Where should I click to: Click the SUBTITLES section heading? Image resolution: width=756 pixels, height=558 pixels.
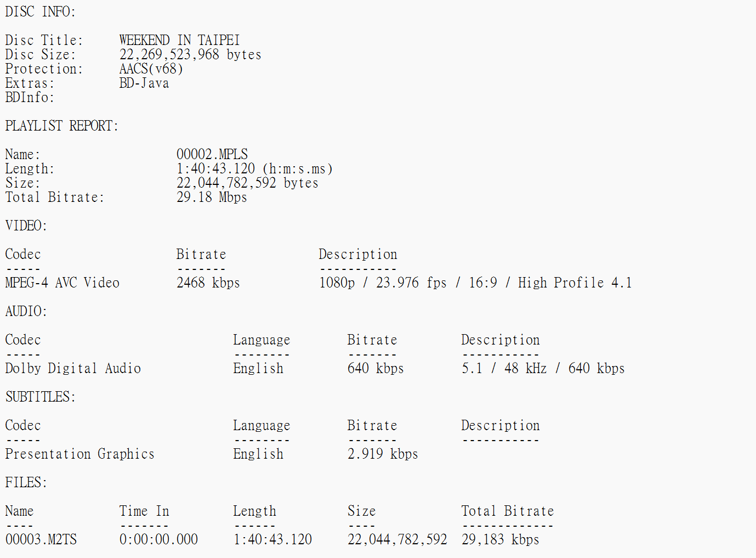pos(40,397)
